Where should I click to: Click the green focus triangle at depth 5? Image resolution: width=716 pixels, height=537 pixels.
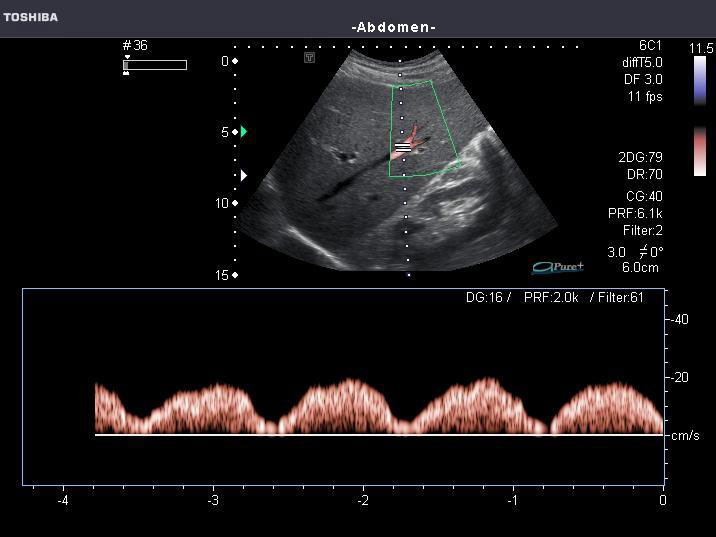pyautogui.click(x=243, y=131)
